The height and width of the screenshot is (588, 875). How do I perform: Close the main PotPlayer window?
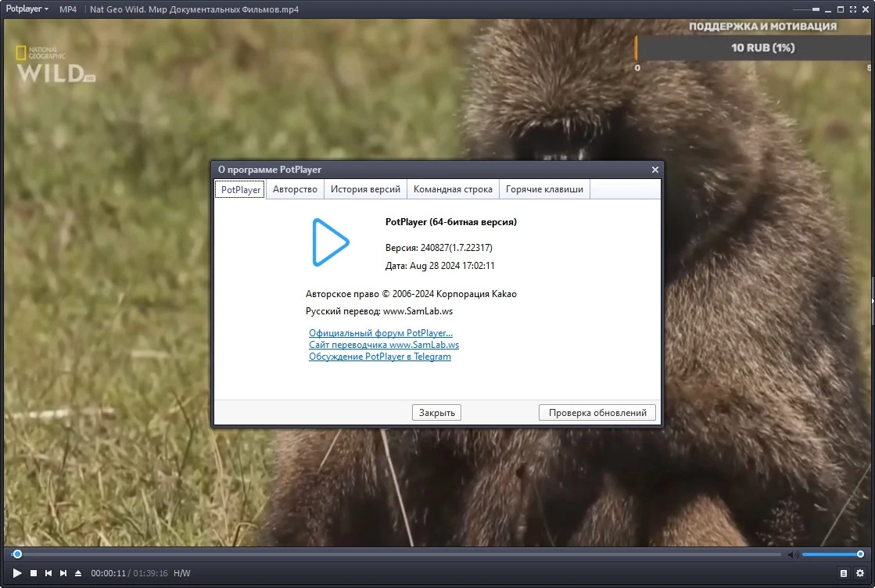(x=866, y=9)
